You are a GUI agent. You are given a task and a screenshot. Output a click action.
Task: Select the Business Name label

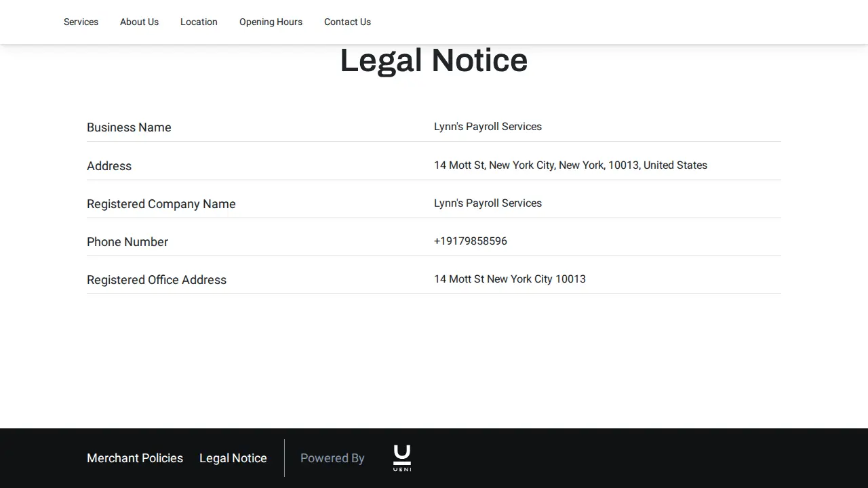tap(129, 127)
